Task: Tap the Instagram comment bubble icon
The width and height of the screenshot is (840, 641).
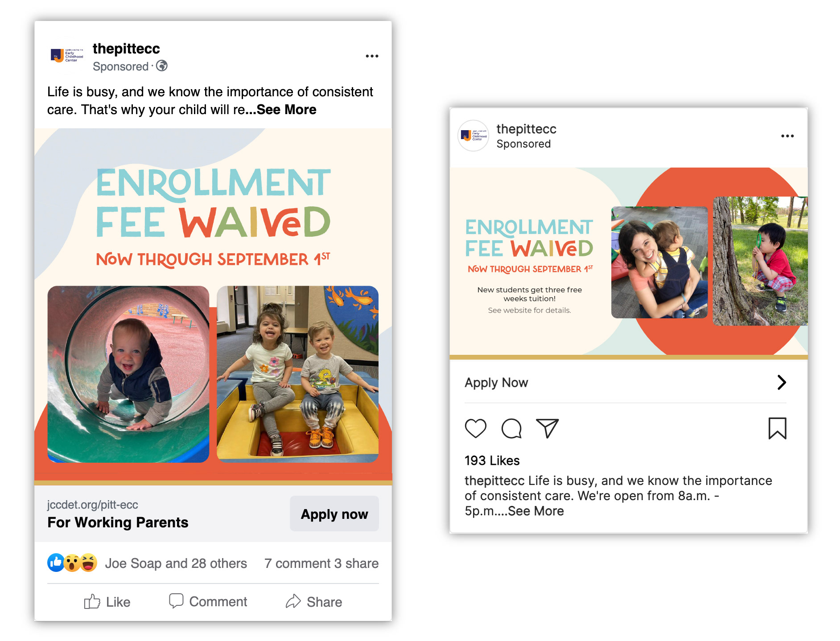Action: click(511, 428)
